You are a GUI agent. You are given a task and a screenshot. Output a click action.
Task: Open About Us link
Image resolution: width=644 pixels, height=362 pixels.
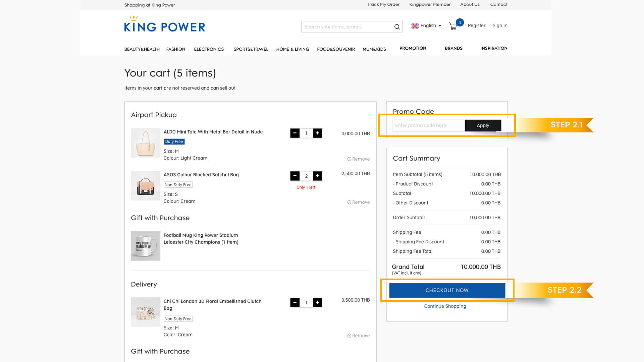point(470,5)
